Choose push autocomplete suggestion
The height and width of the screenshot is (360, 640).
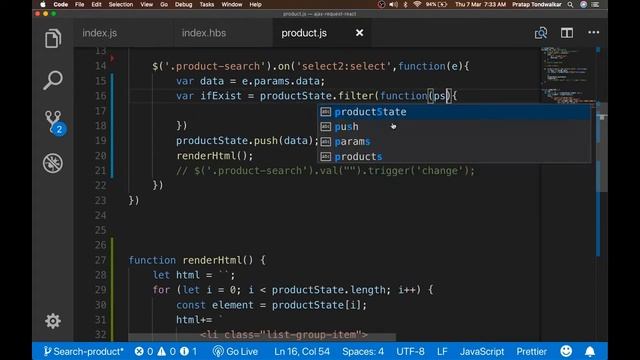click(454, 127)
